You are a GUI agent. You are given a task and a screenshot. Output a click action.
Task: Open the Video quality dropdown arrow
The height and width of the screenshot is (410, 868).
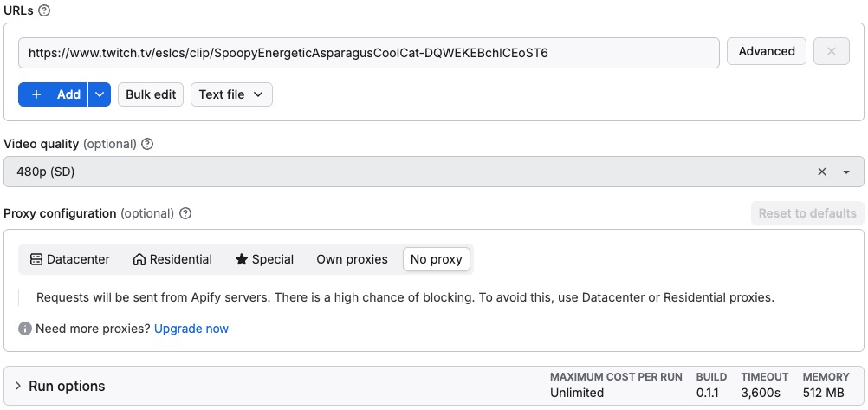point(846,172)
